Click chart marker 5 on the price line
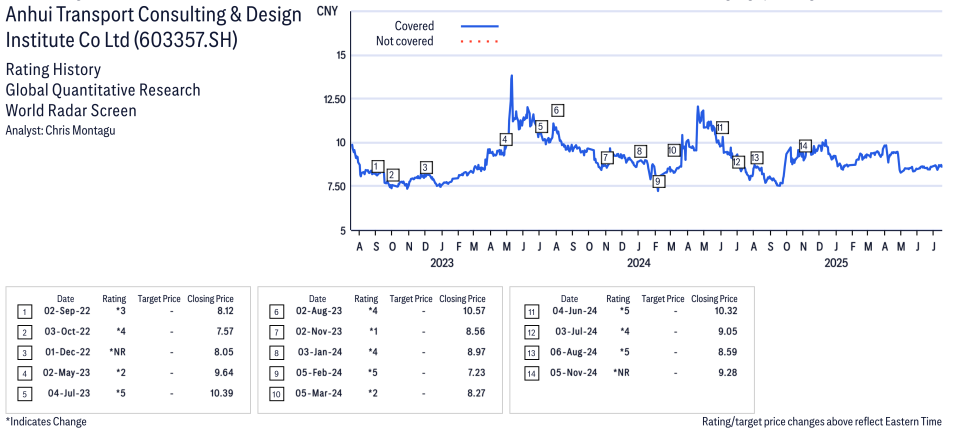This screenshot has height=428, width=953. tap(541, 126)
